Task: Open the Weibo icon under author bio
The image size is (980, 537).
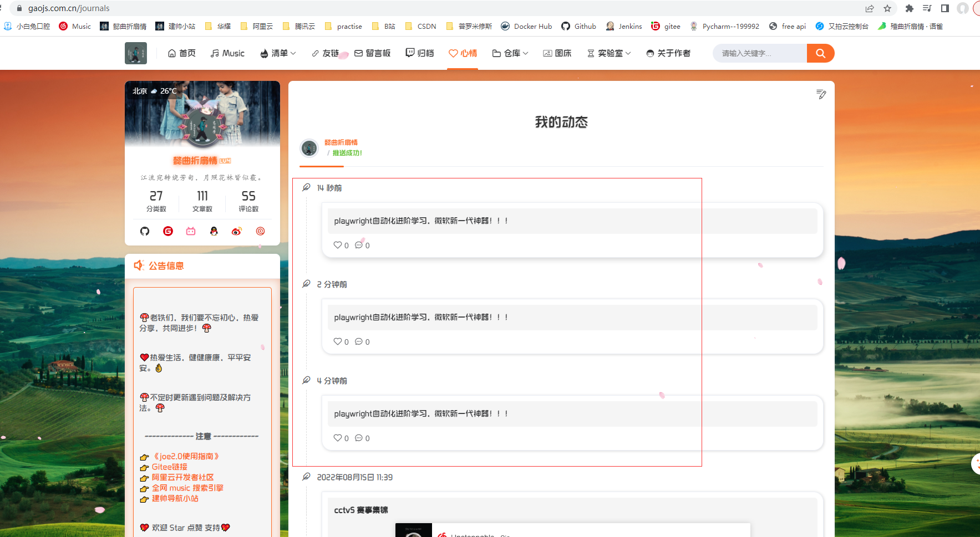Action: (x=237, y=231)
